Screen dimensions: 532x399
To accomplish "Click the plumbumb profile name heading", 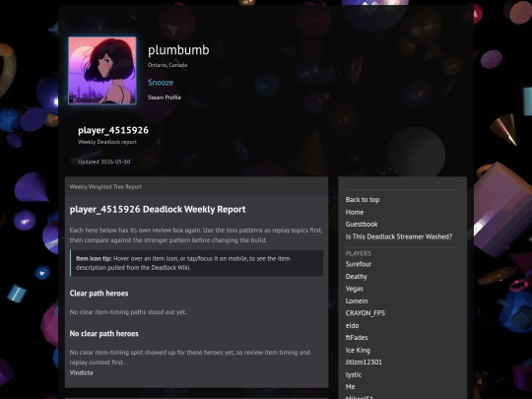I will (x=178, y=50).
